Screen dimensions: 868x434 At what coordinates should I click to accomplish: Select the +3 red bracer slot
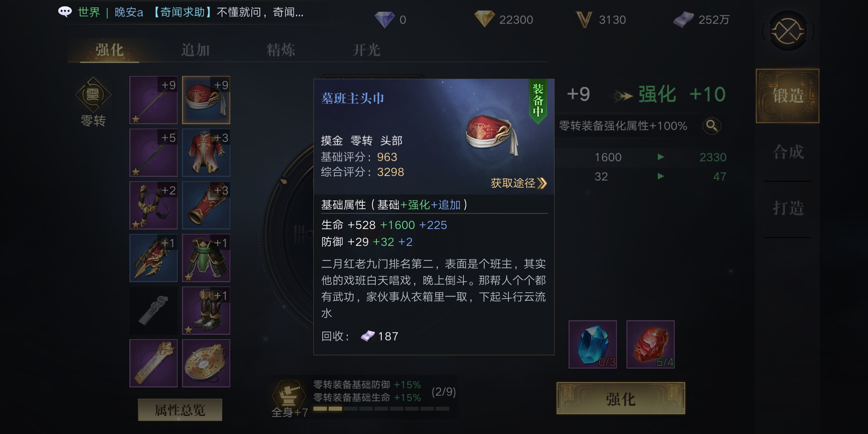coord(206,205)
